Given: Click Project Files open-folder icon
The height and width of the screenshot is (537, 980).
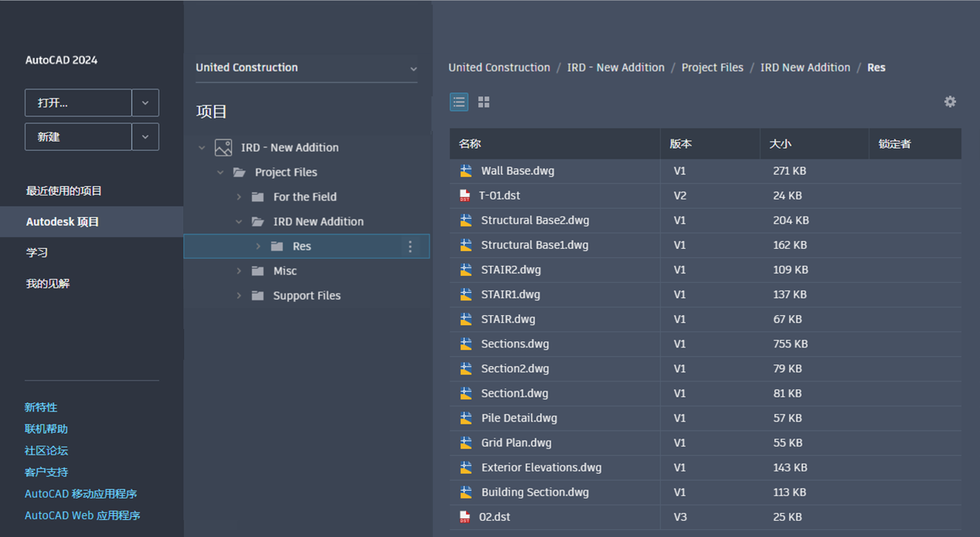Looking at the screenshot, I should click(240, 173).
